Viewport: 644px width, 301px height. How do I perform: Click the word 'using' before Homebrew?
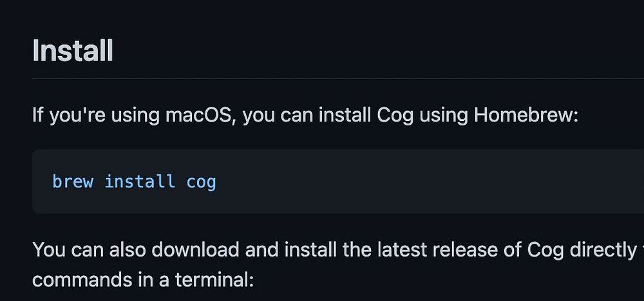[444, 116]
